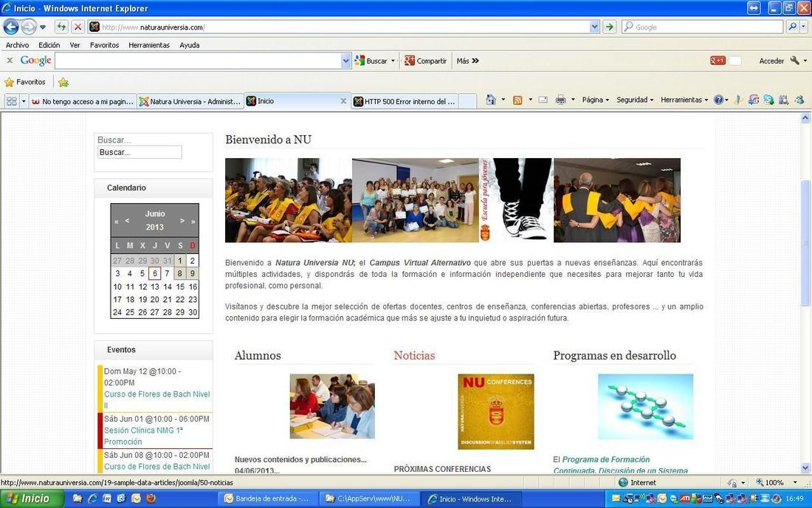This screenshot has height=508, width=812.
Task: Launch Firefox from the quick launch bar
Action: (x=151, y=498)
